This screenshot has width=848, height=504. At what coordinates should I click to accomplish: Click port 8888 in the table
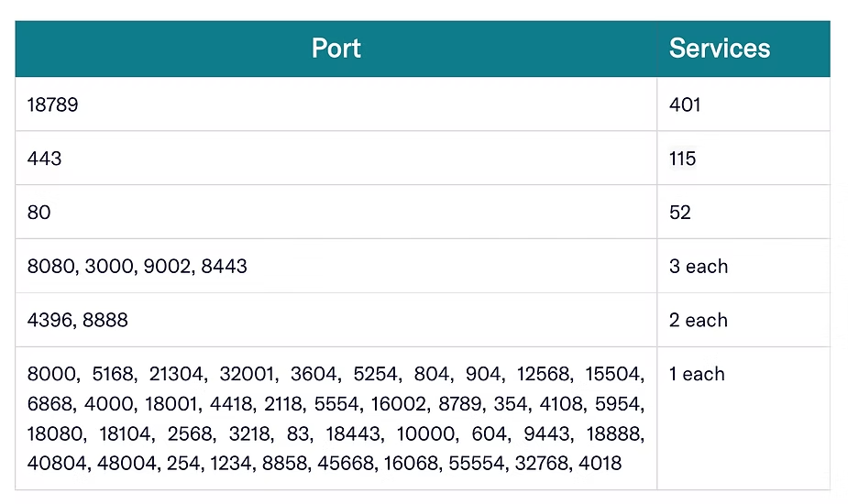[x=105, y=321]
